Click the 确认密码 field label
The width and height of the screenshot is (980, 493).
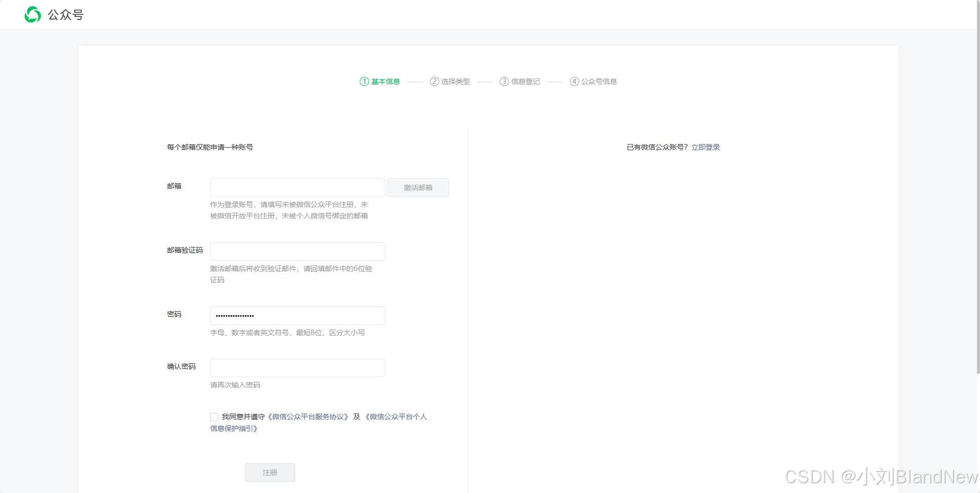coord(181,366)
